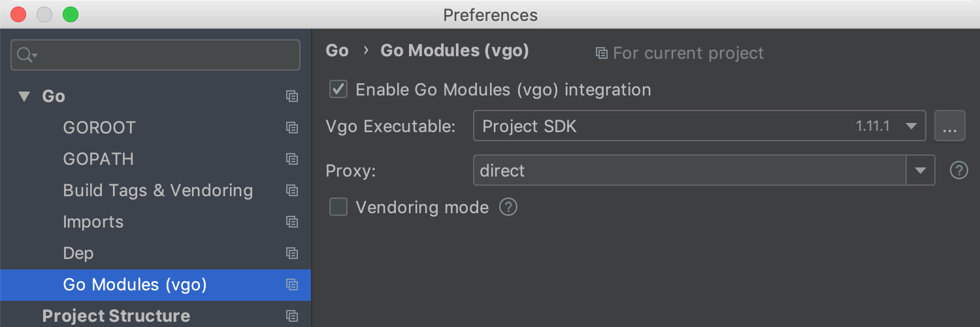Image resolution: width=980 pixels, height=327 pixels.
Task: Go to Go breadcrumb in header
Action: 337,51
